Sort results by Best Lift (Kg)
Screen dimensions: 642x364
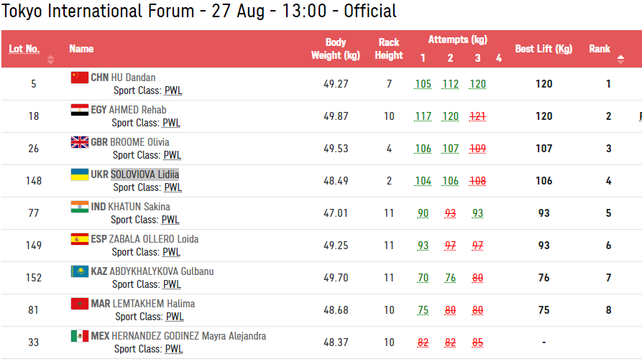click(x=544, y=49)
